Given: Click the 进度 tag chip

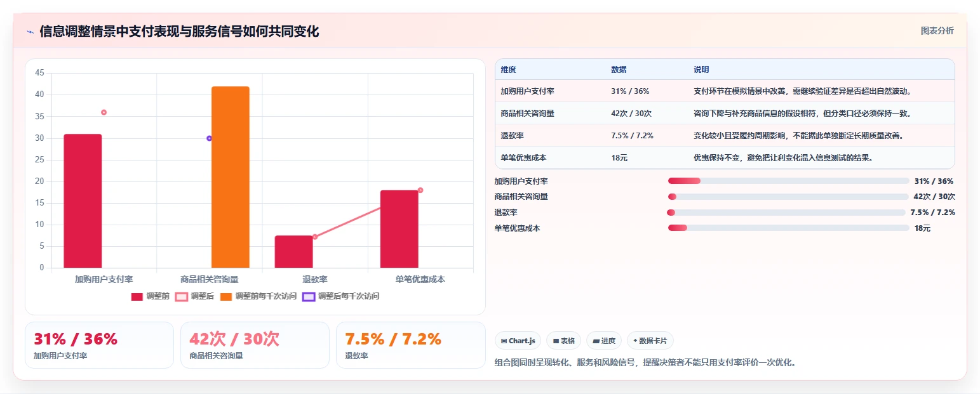Looking at the screenshot, I should (604, 341).
